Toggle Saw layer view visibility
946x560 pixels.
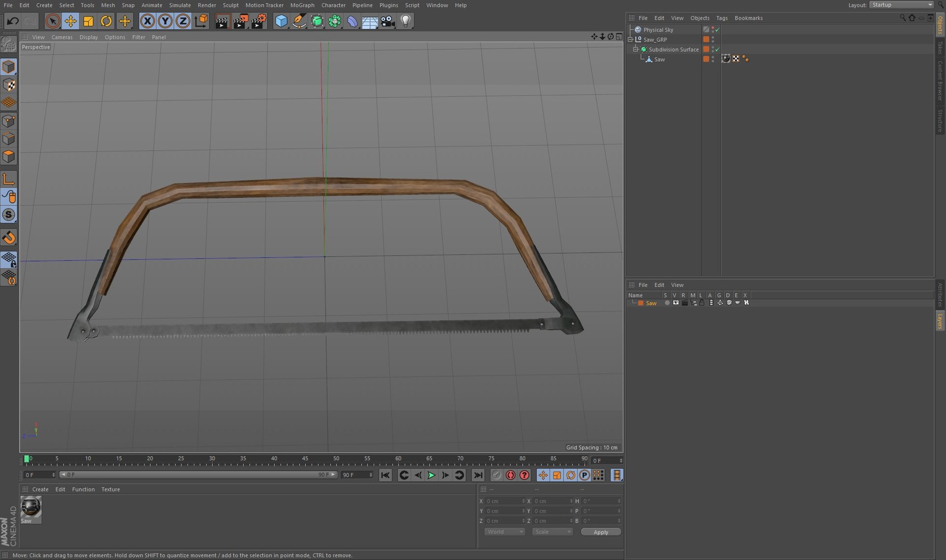pos(676,303)
